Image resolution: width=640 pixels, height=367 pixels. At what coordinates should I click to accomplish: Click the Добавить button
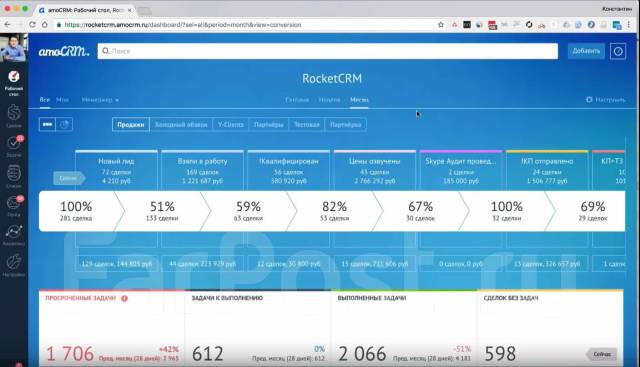pyautogui.click(x=586, y=51)
